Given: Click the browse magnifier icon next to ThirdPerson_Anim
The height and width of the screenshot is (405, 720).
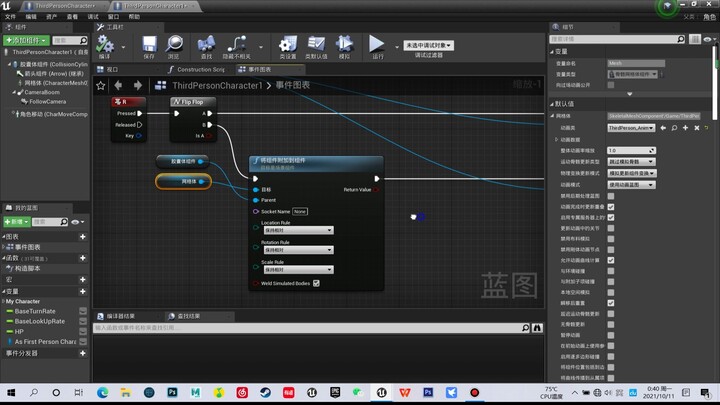Looking at the screenshot, I should click(x=674, y=128).
